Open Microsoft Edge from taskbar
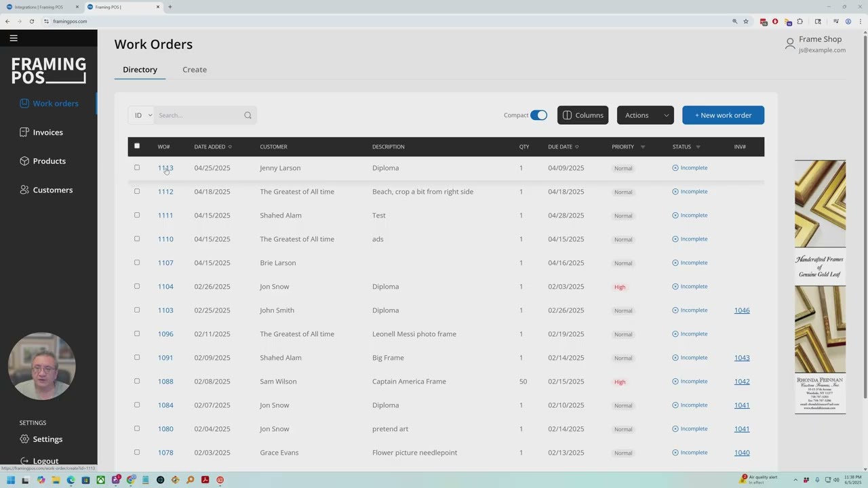 [x=71, y=480]
